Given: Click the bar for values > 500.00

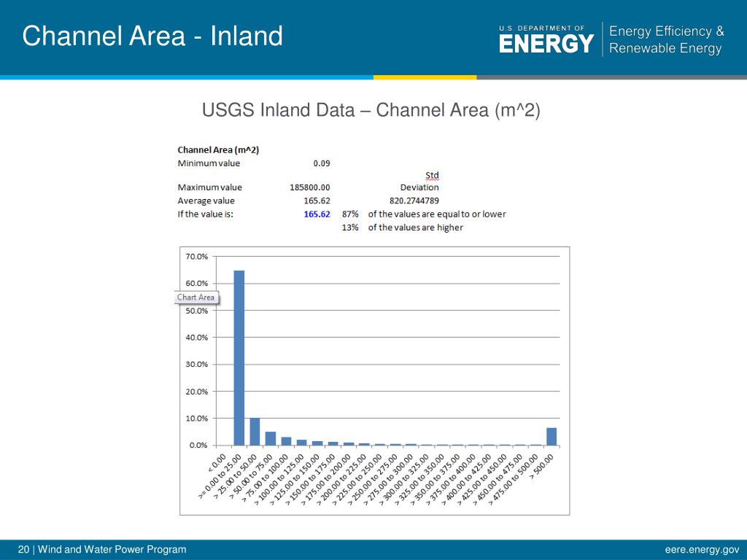Looking at the screenshot, I should pyautogui.click(x=551, y=437).
